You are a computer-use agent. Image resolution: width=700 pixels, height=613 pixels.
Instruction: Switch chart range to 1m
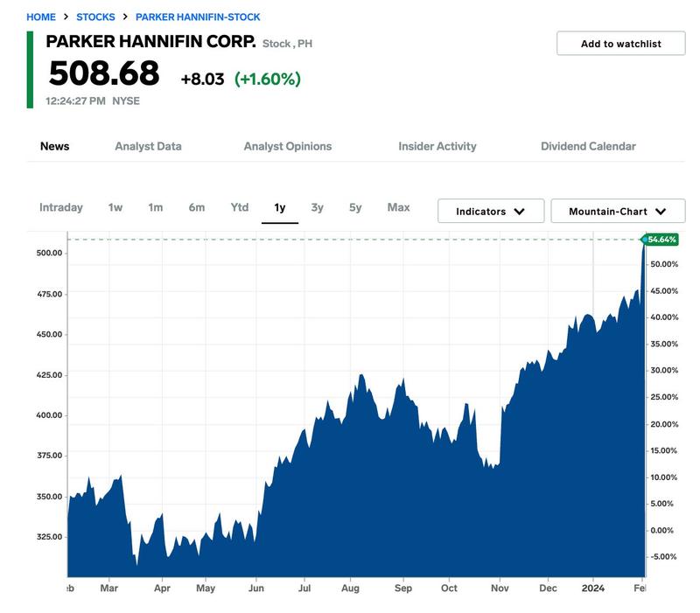(x=156, y=207)
